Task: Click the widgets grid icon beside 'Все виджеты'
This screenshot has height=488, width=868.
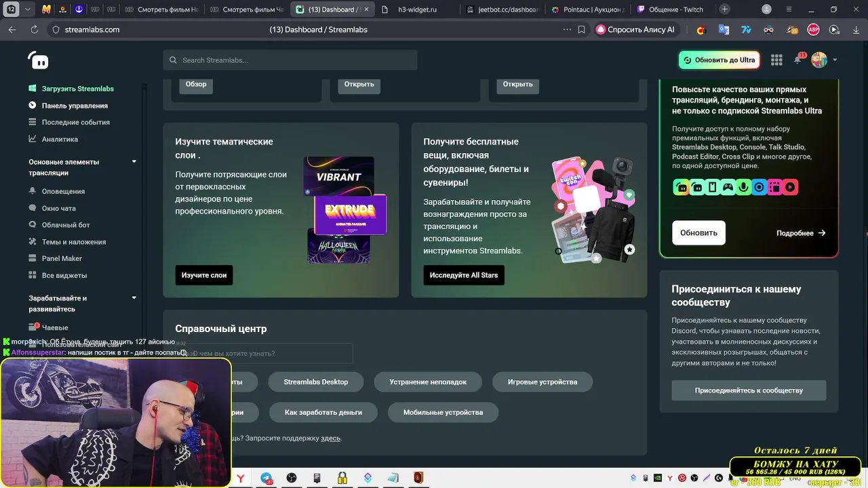Action: [33, 275]
